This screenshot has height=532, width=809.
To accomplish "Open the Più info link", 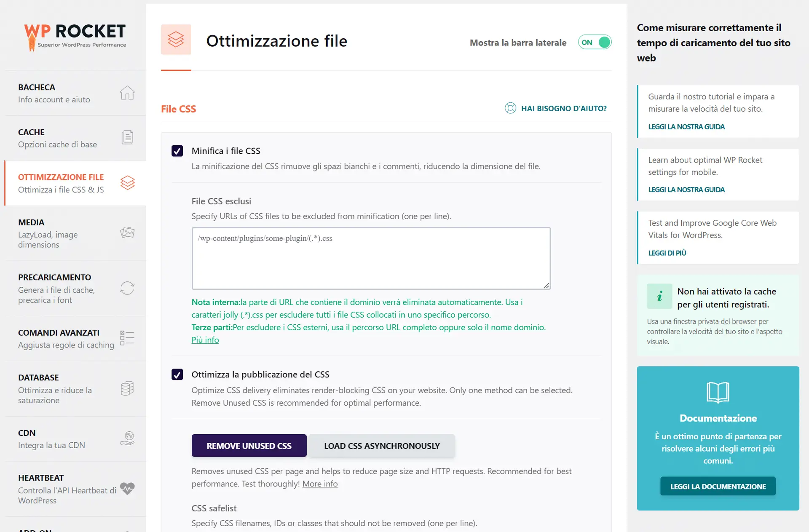I will pos(205,340).
